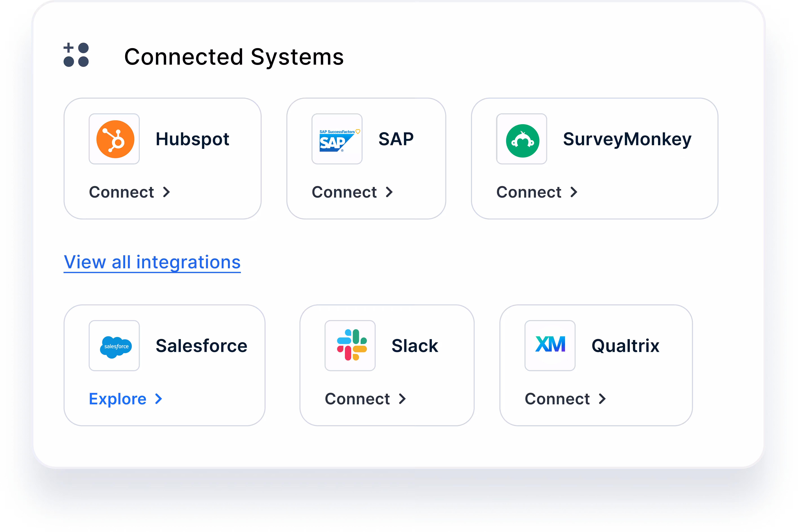Screen dimensions: 798x532
Task: Select the Qualtrix card title
Action: (x=626, y=346)
